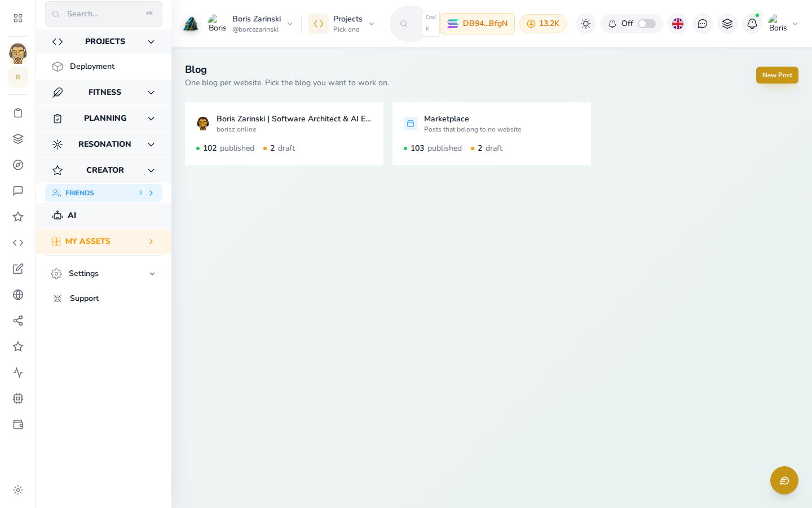This screenshot has height=508, width=812.
Task: Select AI in the sidebar
Action: tap(104, 216)
